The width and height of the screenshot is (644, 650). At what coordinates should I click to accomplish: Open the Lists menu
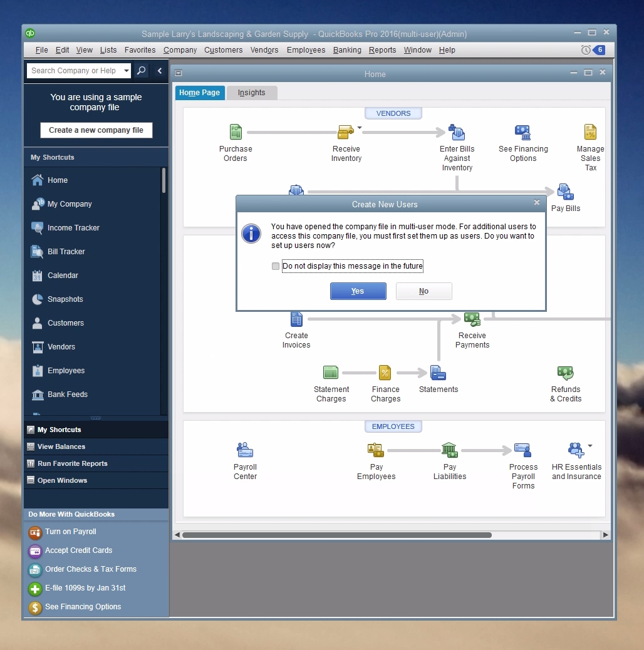coord(108,50)
